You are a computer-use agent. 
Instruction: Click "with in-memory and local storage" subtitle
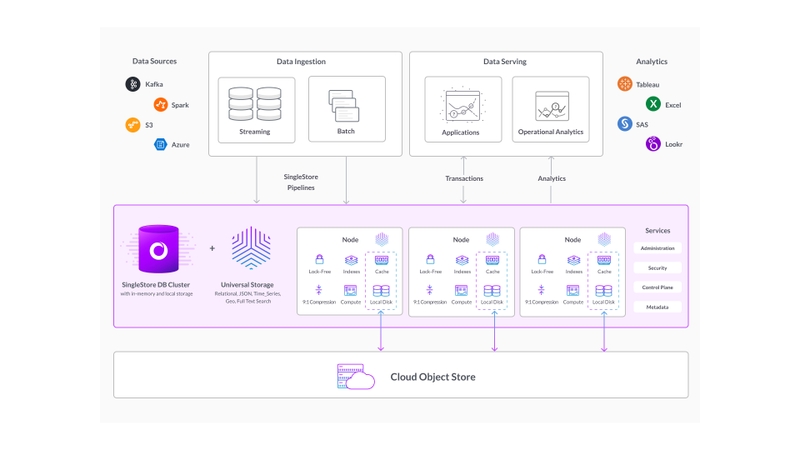(x=157, y=294)
